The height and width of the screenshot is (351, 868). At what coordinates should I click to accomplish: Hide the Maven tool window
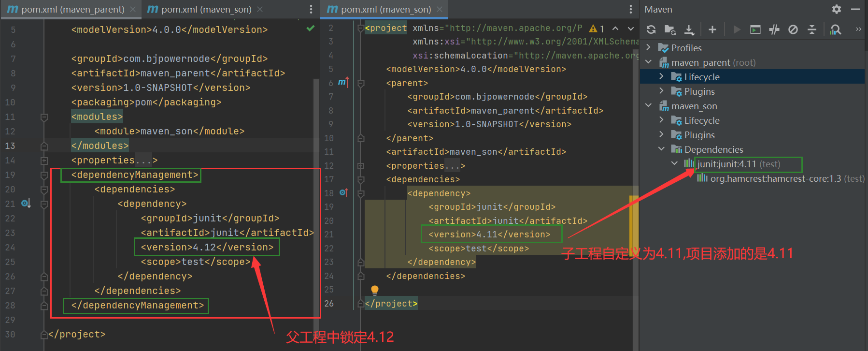(855, 9)
